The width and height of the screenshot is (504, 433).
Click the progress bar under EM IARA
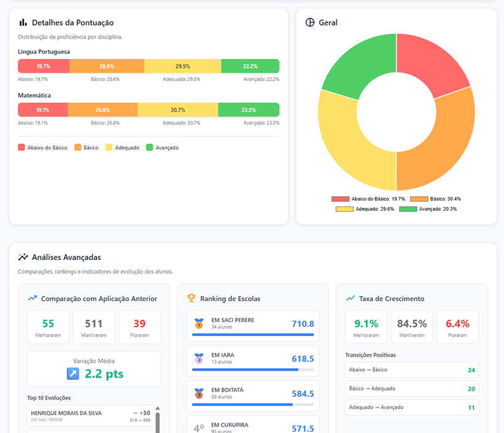[253, 370]
